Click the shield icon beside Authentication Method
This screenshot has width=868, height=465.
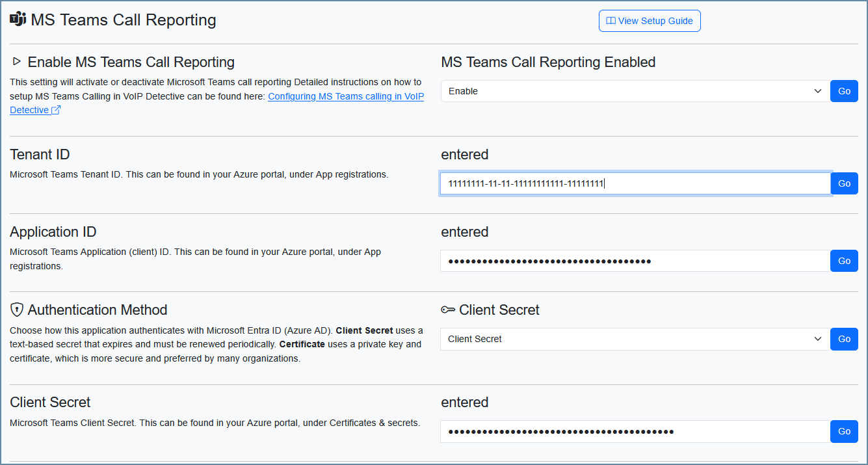(17, 310)
